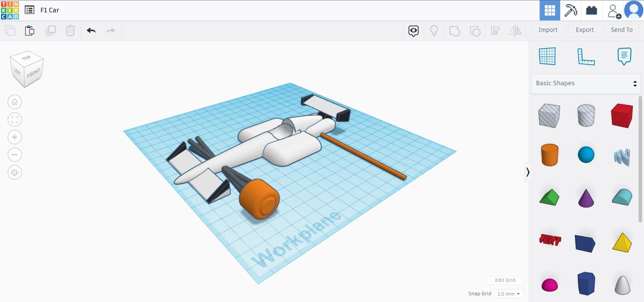Click the Export button

pos(585,30)
